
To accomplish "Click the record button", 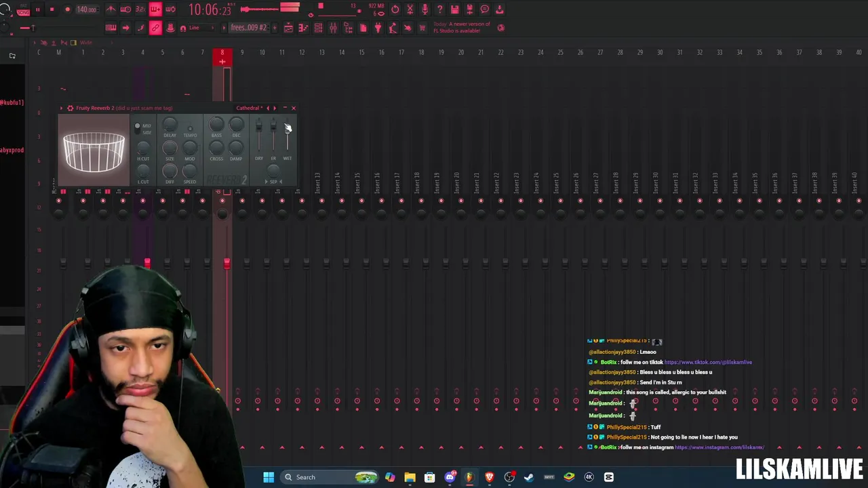I will [67, 9].
